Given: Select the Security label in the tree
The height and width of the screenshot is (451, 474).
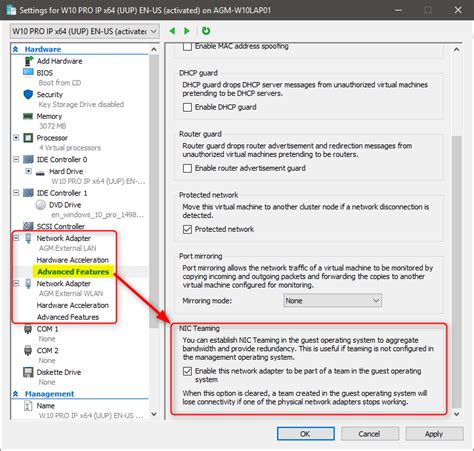Looking at the screenshot, I should [50, 94].
